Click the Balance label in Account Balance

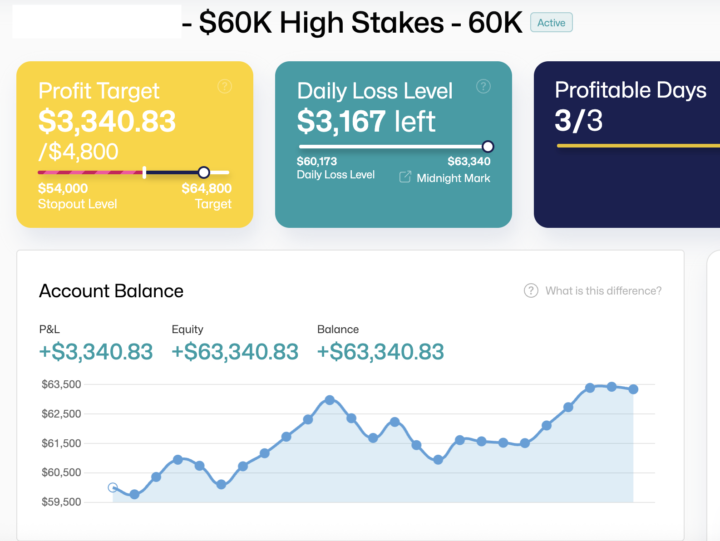(x=338, y=329)
